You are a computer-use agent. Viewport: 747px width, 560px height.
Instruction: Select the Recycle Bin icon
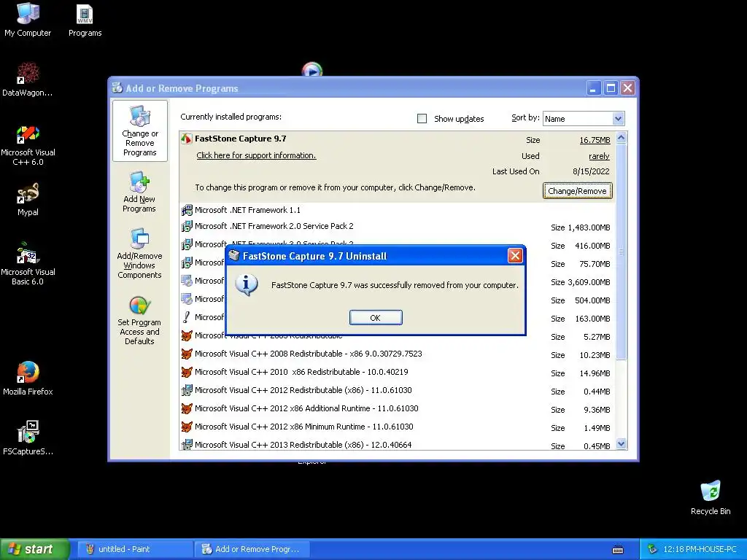pos(711,498)
